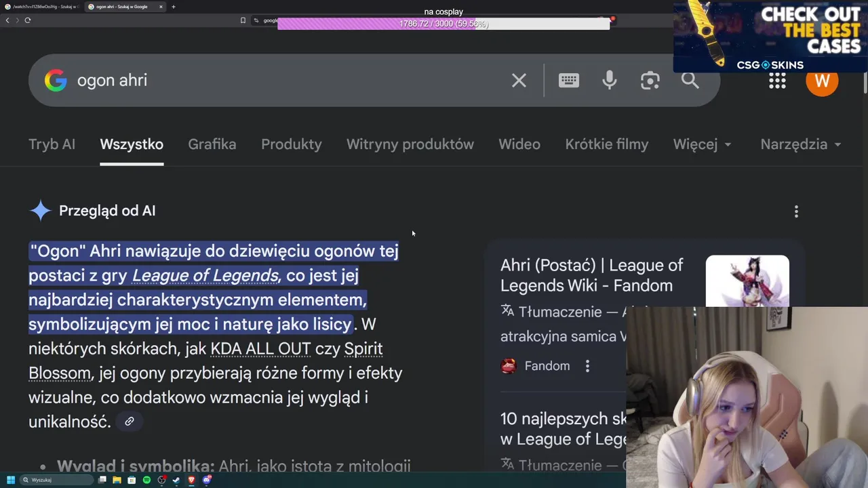Viewport: 868px width, 488px height.
Task: Follow the 'KDA ALL OUT' underlined link
Action: coord(260,348)
